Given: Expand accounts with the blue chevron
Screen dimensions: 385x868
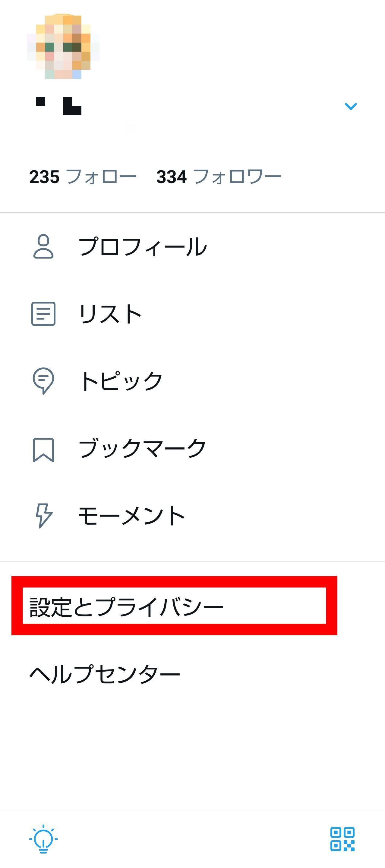Looking at the screenshot, I should point(351,107).
